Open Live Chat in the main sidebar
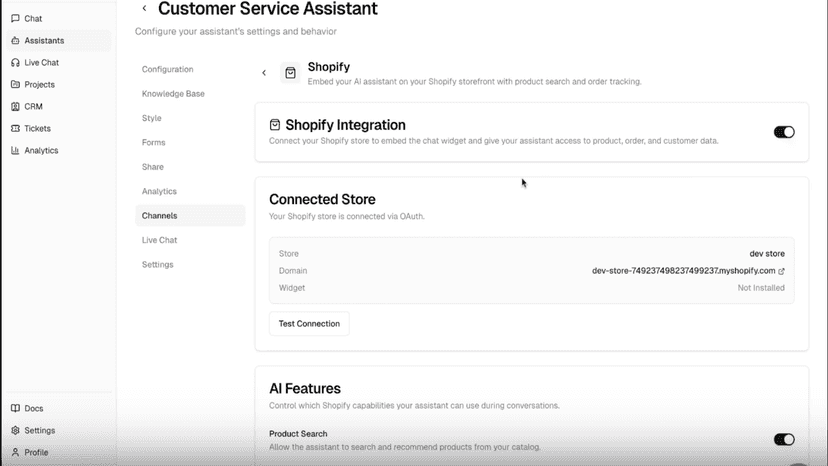This screenshot has width=828, height=466. 57,62
